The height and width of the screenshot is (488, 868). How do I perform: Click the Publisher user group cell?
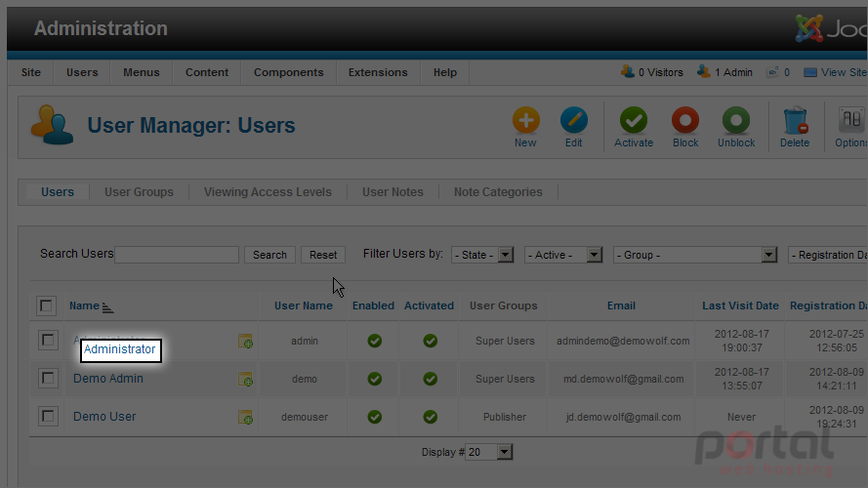tap(505, 417)
